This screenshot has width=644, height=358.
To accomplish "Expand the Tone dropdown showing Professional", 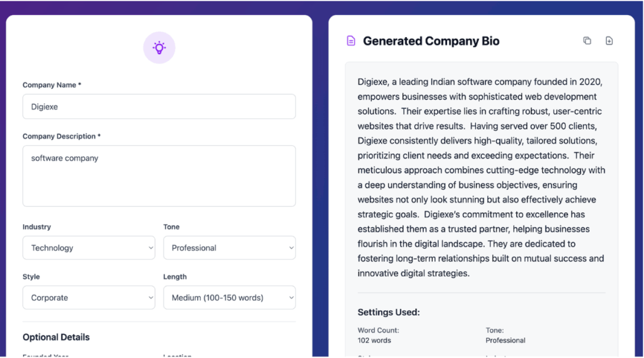I will point(230,248).
